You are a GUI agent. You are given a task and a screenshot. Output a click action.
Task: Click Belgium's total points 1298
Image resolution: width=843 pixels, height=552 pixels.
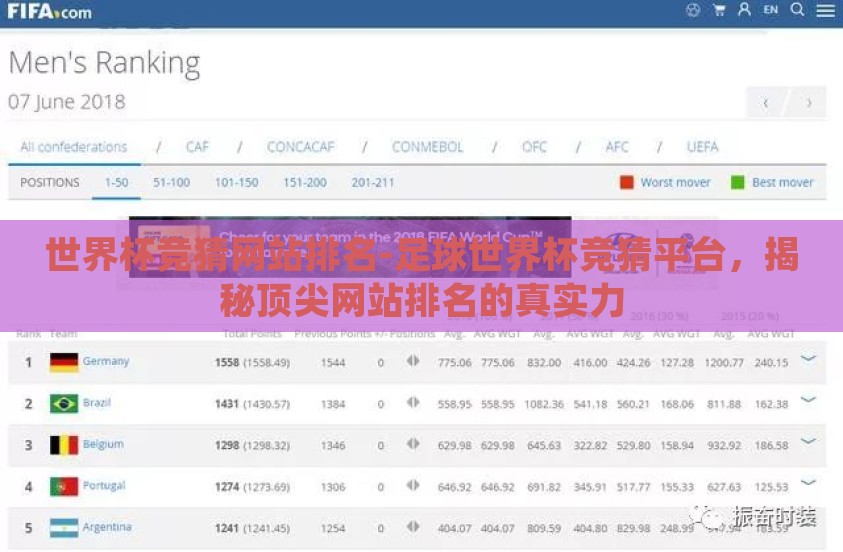(227, 445)
